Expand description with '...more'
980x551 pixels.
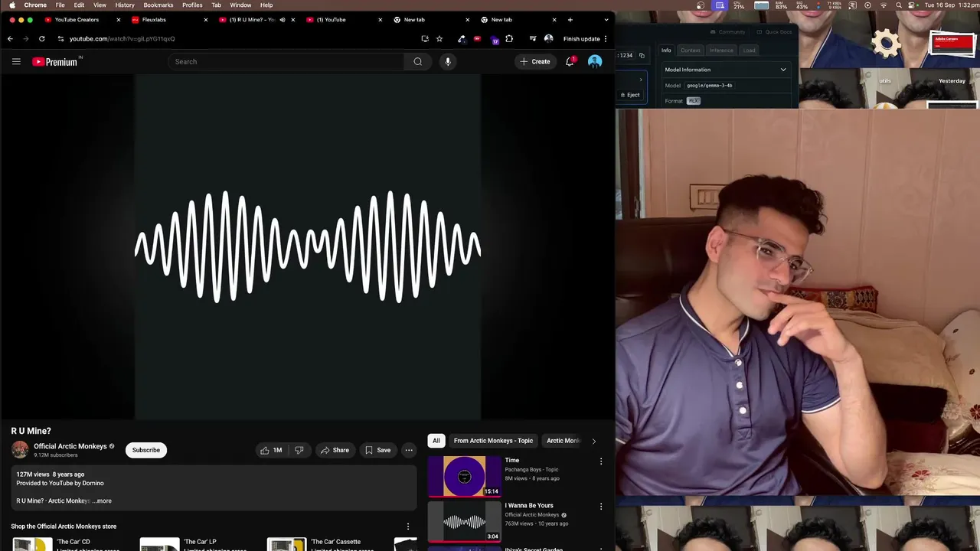click(x=102, y=500)
